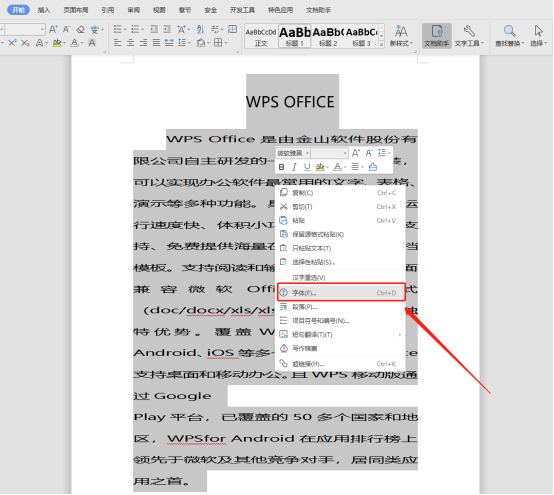The width and height of the screenshot is (554, 495).
Task: Toggle Bold in the mini toolbar
Action: coord(282,167)
